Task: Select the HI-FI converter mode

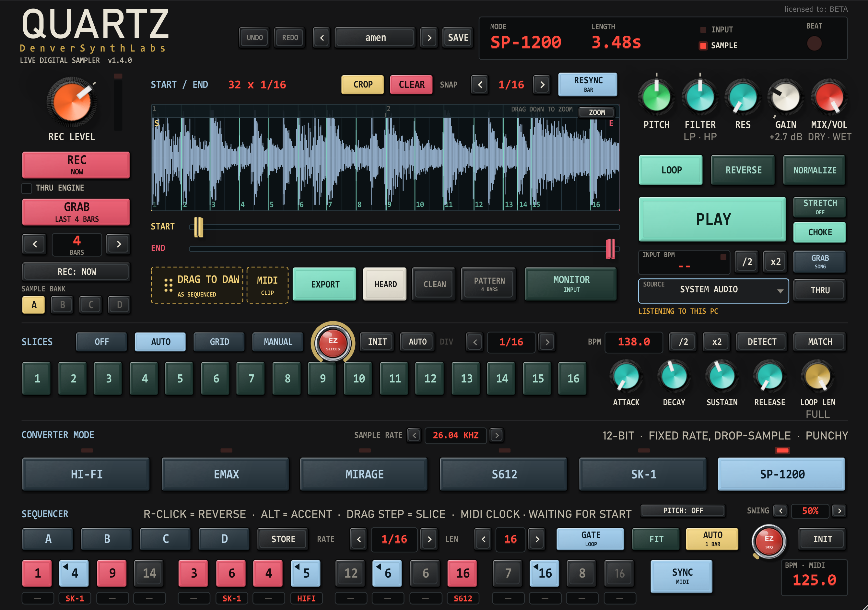Action: pos(86,474)
